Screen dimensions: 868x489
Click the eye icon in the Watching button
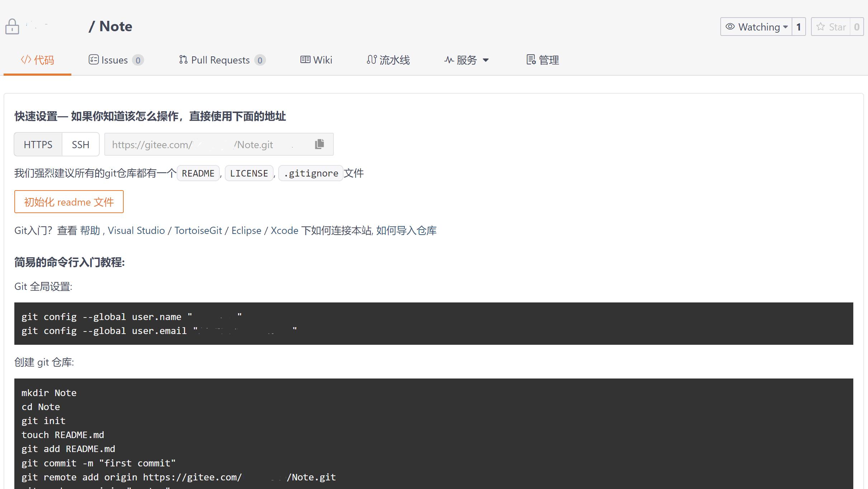click(x=730, y=27)
